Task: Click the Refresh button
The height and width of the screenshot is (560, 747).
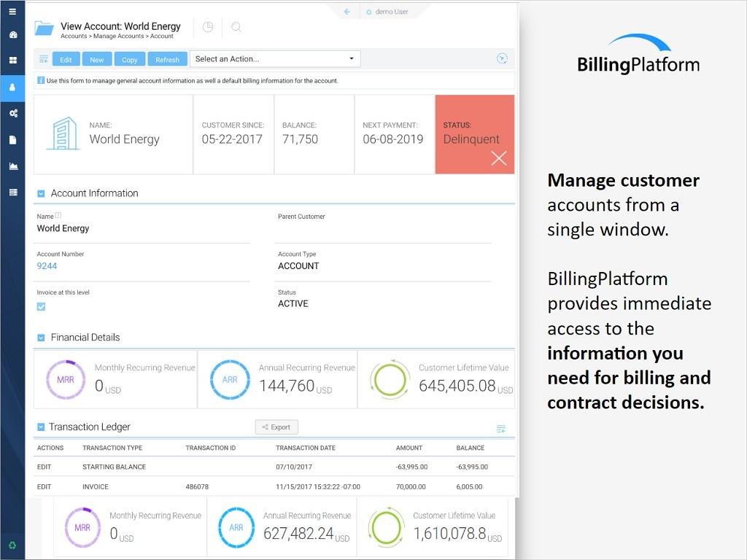Action: pyautogui.click(x=167, y=60)
